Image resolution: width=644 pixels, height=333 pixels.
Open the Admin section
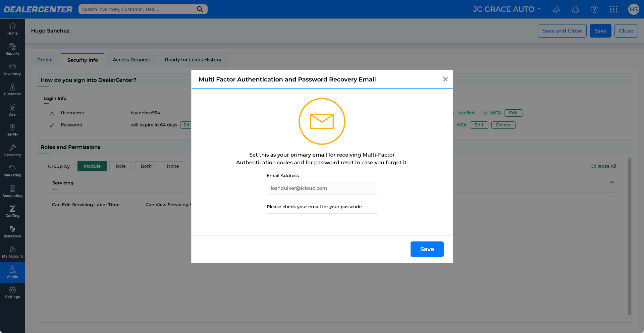click(12, 272)
